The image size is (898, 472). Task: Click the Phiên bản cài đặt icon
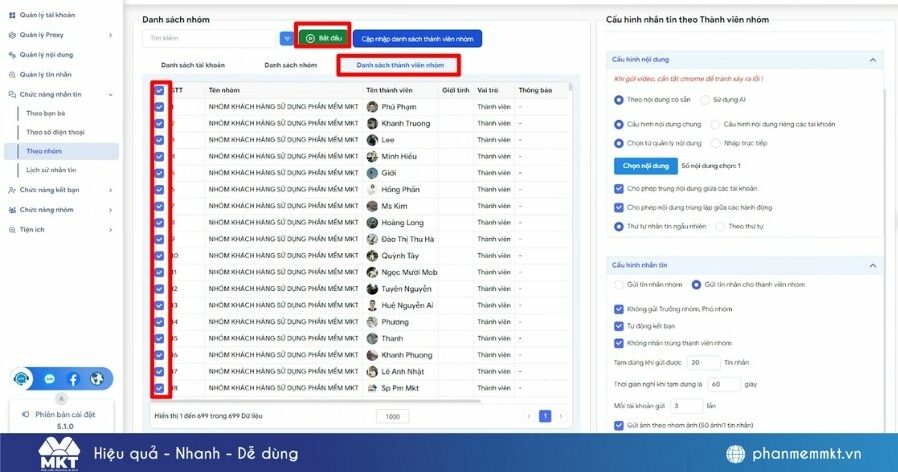tap(25, 414)
